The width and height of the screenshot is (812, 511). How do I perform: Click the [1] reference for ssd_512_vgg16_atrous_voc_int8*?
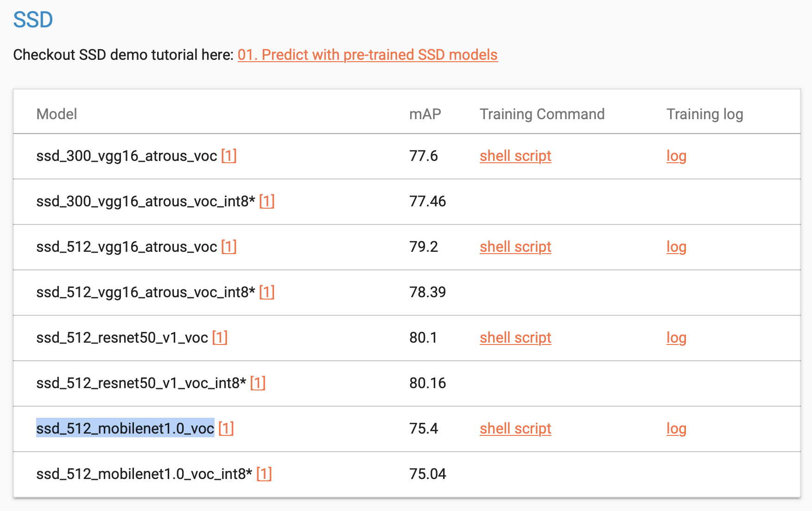[x=268, y=292]
